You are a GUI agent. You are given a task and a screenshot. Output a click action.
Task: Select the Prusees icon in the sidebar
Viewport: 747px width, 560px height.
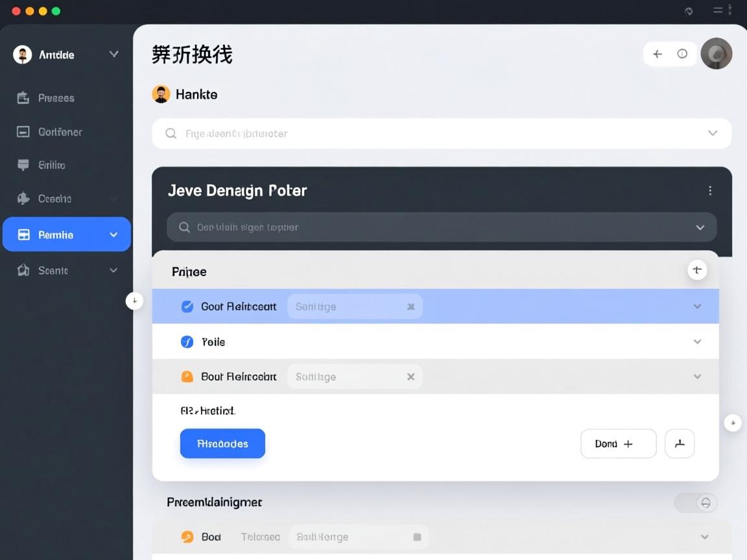tap(22, 98)
